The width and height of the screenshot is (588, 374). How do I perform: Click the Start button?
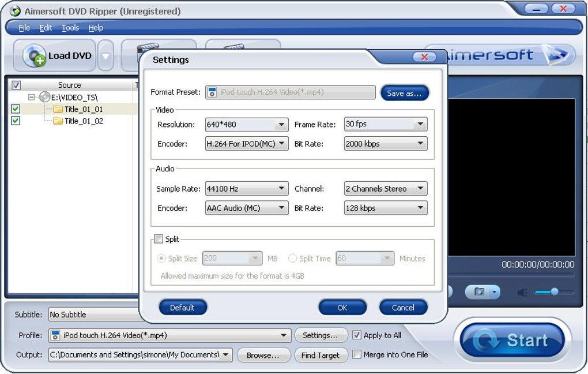coord(512,340)
